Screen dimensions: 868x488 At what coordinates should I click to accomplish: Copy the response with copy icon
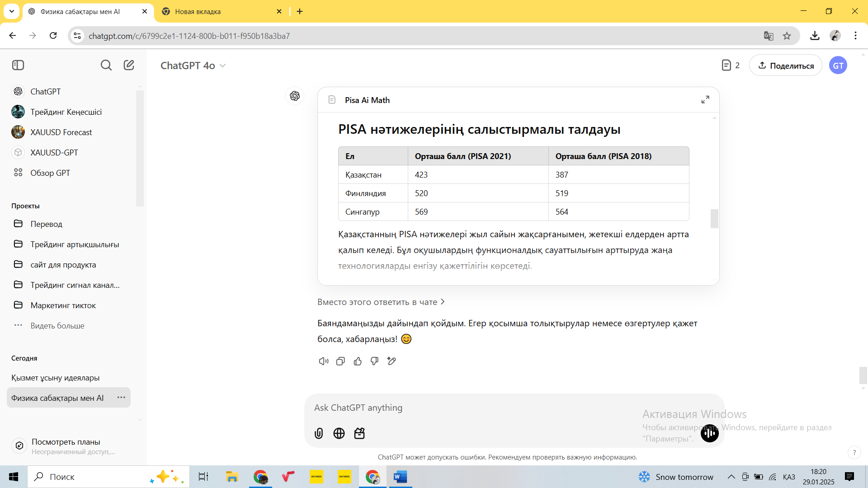click(340, 361)
